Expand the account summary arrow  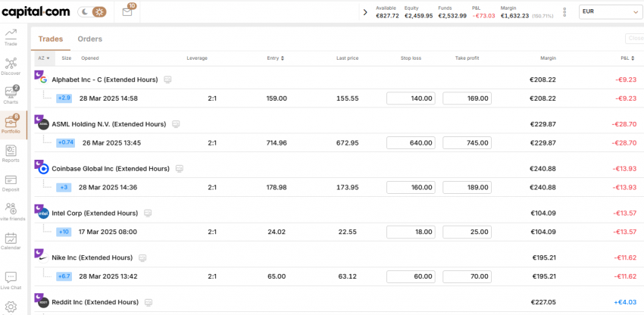click(365, 12)
